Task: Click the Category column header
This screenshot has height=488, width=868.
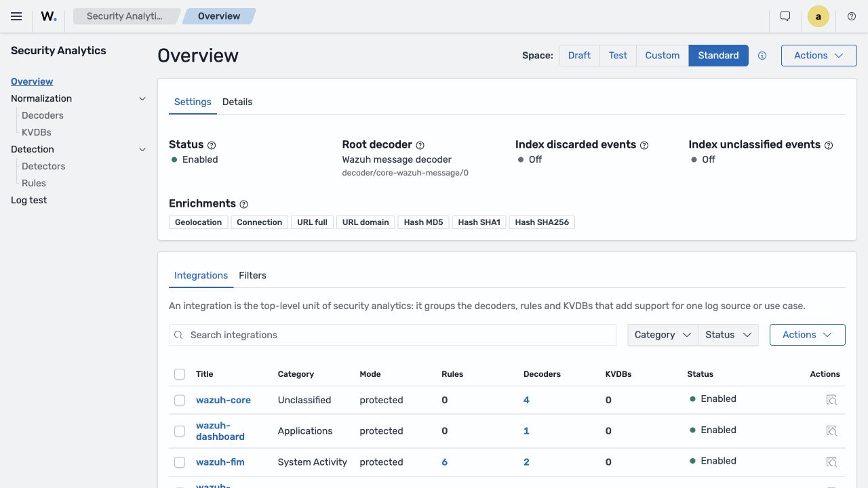Action: pos(296,374)
